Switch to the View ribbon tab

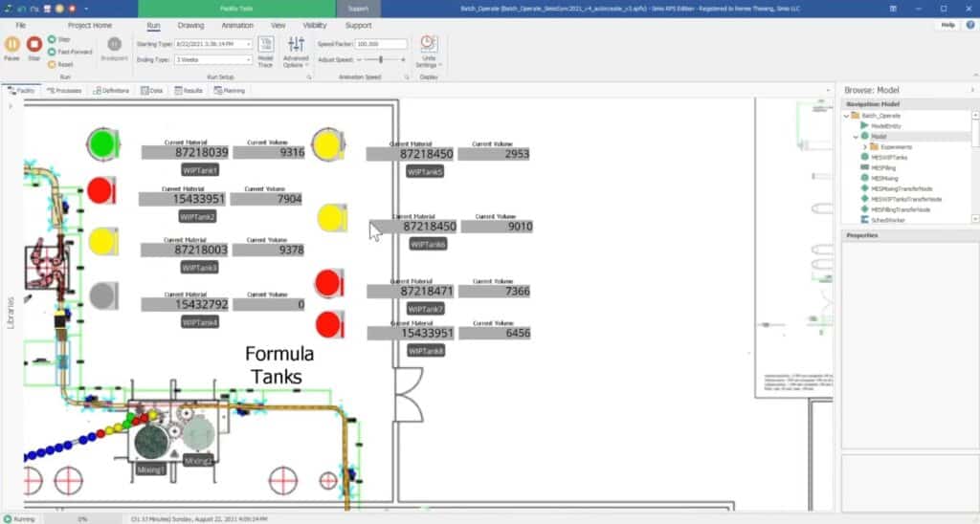(278, 26)
